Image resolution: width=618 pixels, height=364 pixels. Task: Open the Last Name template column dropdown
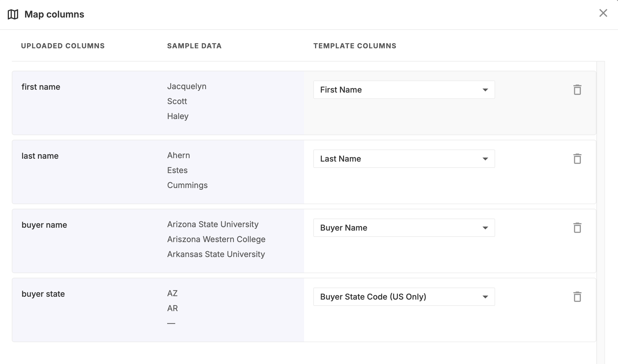(404, 159)
